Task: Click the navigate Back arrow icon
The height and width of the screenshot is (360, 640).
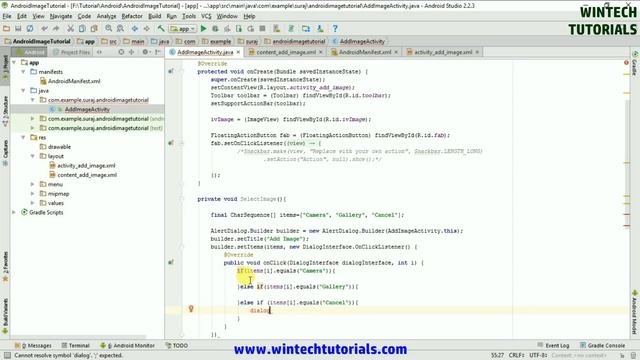Action: [x=135, y=29]
